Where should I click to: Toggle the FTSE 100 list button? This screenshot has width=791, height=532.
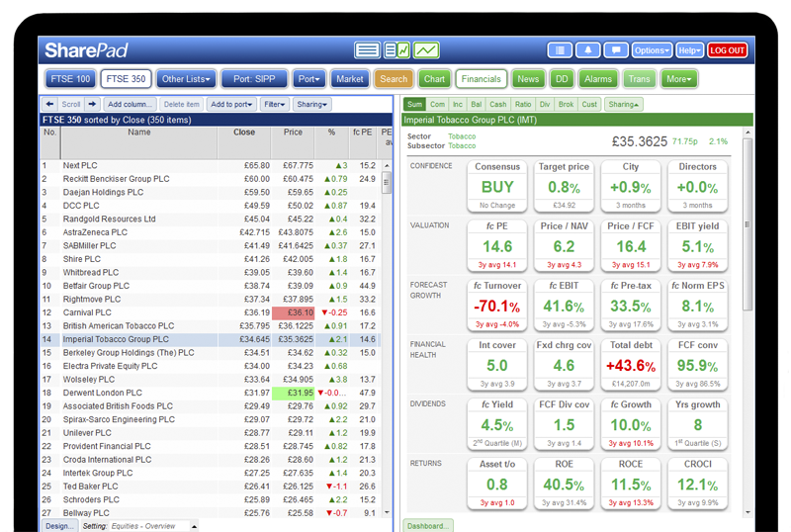coord(69,79)
